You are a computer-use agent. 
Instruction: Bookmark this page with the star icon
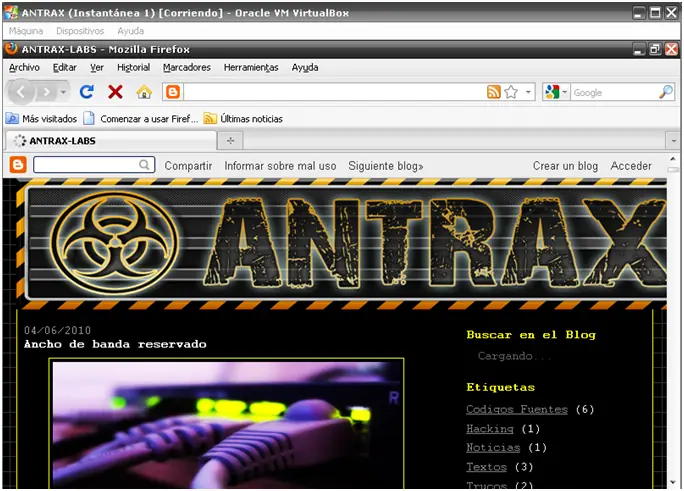click(511, 92)
